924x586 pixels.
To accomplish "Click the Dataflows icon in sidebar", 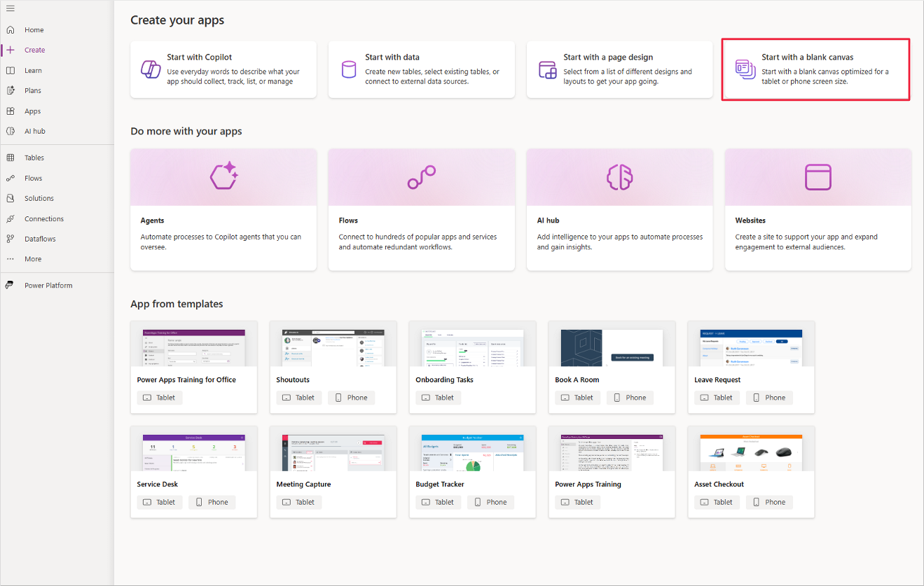I will 10,239.
